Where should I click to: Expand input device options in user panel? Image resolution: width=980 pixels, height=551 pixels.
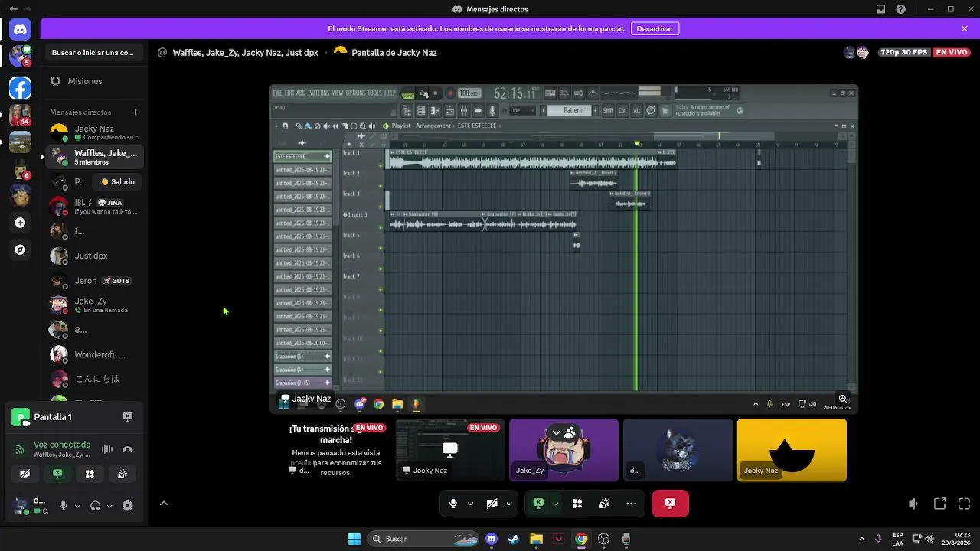tap(77, 506)
